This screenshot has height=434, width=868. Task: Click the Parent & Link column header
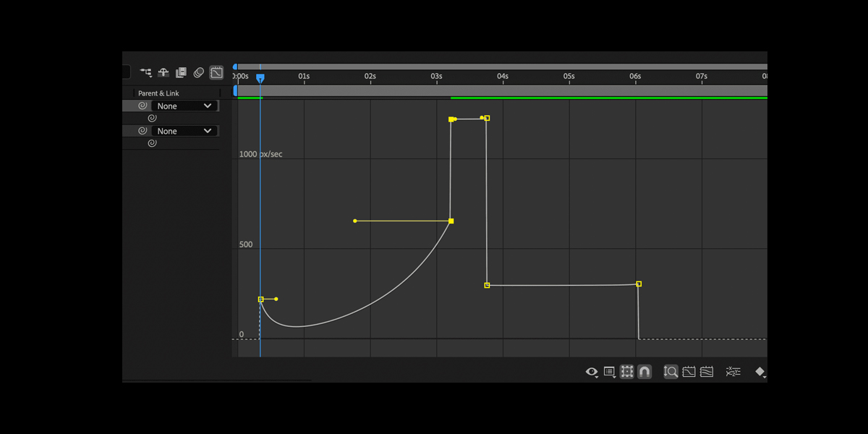coord(161,93)
